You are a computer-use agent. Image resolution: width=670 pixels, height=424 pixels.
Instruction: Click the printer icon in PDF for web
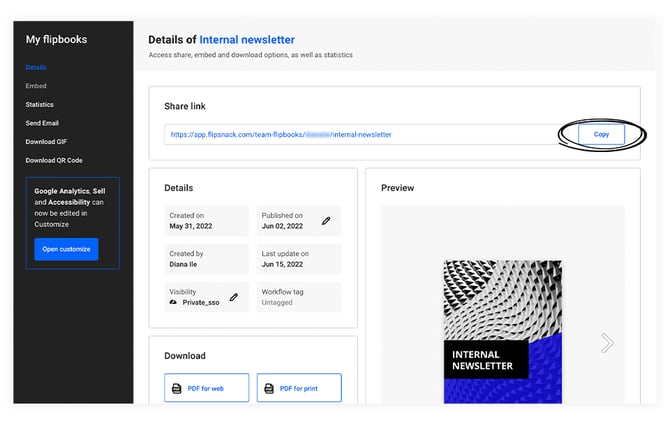[x=177, y=388]
